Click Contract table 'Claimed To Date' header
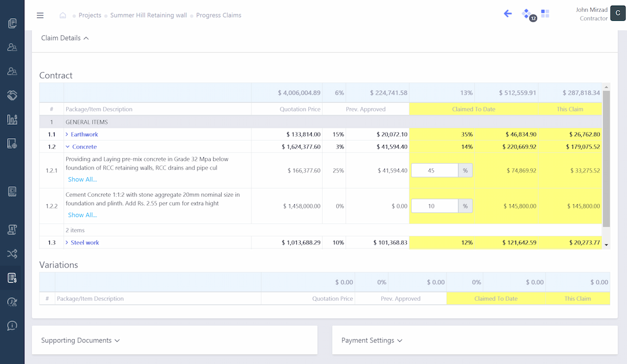This screenshot has height=364, width=627. point(474,109)
